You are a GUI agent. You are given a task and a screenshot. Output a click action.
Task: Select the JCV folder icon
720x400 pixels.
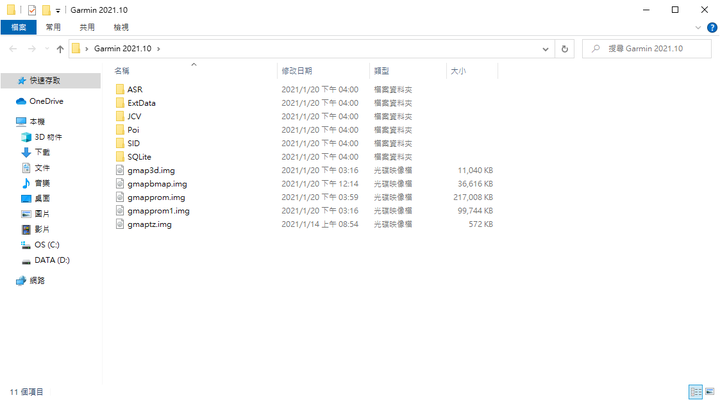coord(120,116)
